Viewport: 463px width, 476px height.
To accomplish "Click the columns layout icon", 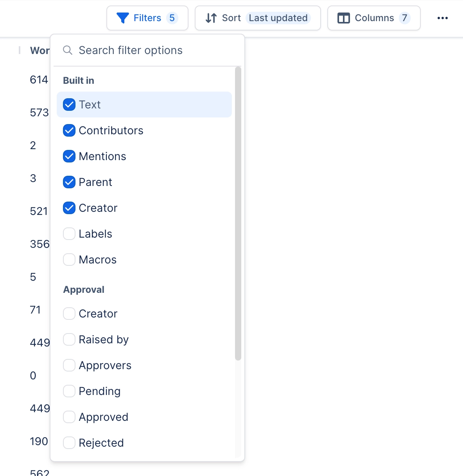I will point(344,18).
